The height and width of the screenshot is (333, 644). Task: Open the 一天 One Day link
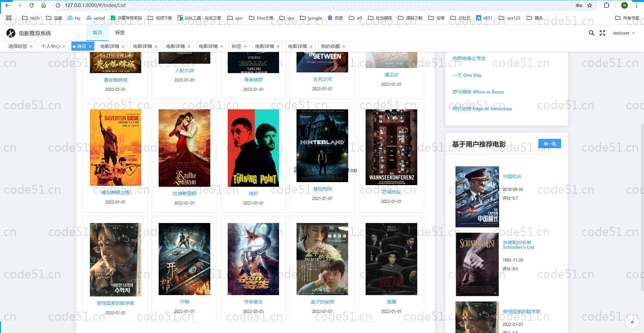click(x=467, y=75)
